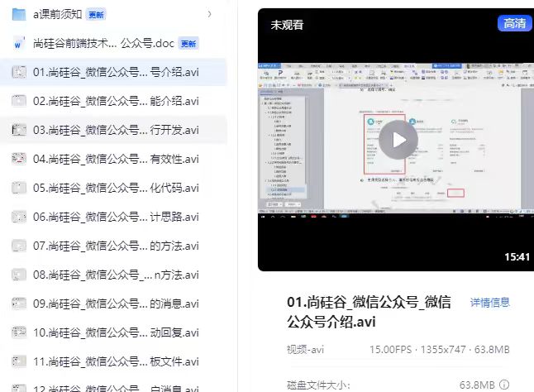Click video thumbnail icon for 03 行开发.avi

click(x=19, y=130)
